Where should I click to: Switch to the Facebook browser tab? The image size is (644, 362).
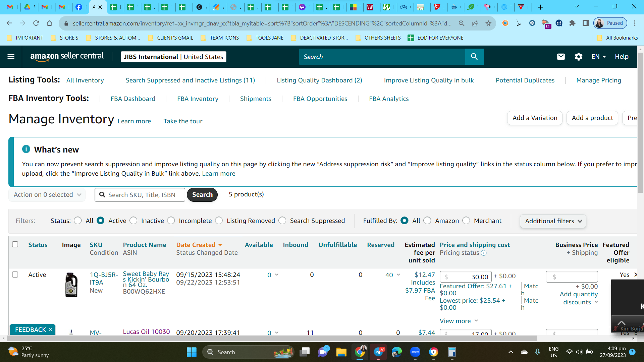pos(79,7)
